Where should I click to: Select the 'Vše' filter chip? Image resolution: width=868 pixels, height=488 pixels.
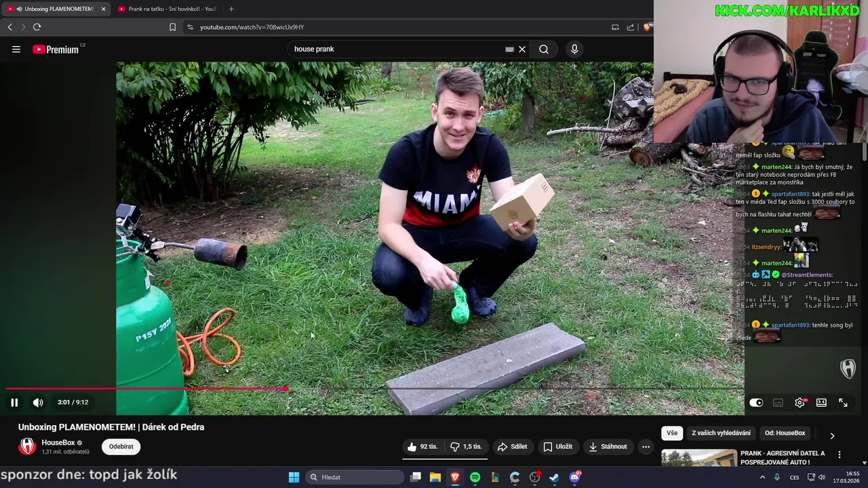[671, 433]
